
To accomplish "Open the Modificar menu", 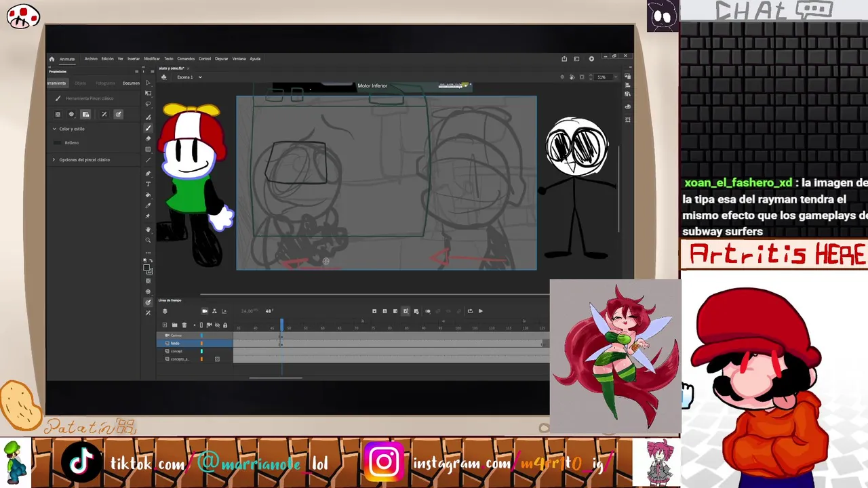I will 152,59.
